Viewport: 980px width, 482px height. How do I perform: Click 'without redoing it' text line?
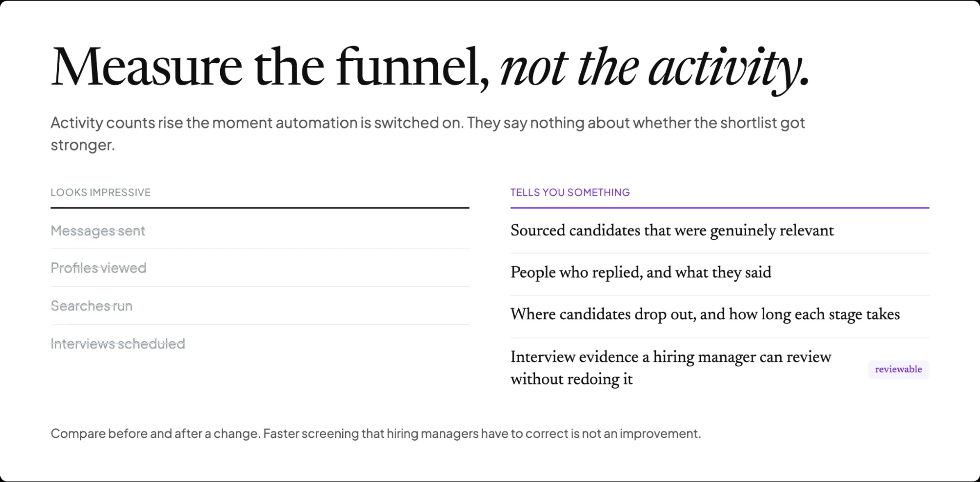[572, 379]
